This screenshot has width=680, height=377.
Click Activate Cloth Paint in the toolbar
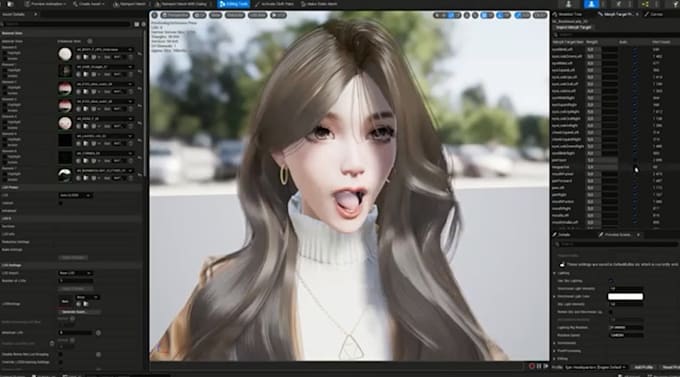tap(274, 4)
